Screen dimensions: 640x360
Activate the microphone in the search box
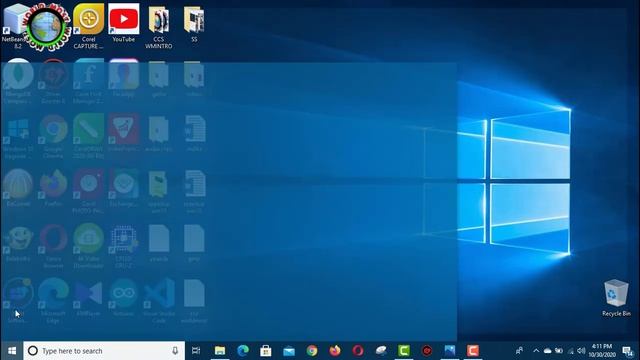[175, 351]
